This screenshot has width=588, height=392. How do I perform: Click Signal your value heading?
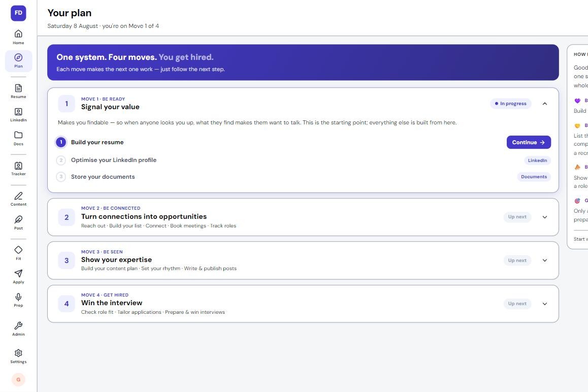click(110, 107)
